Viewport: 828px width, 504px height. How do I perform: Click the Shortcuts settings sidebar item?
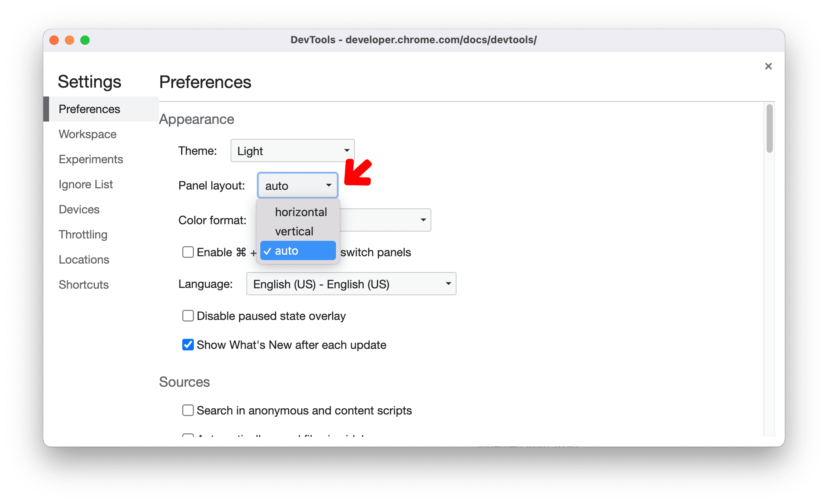pos(83,284)
